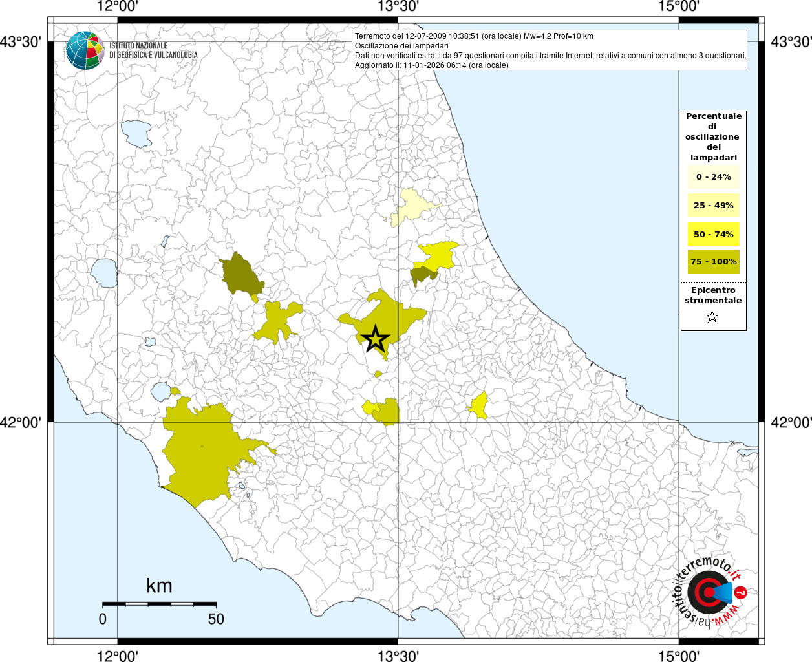Select Lake Bolsena on the map

coord(104,273)
